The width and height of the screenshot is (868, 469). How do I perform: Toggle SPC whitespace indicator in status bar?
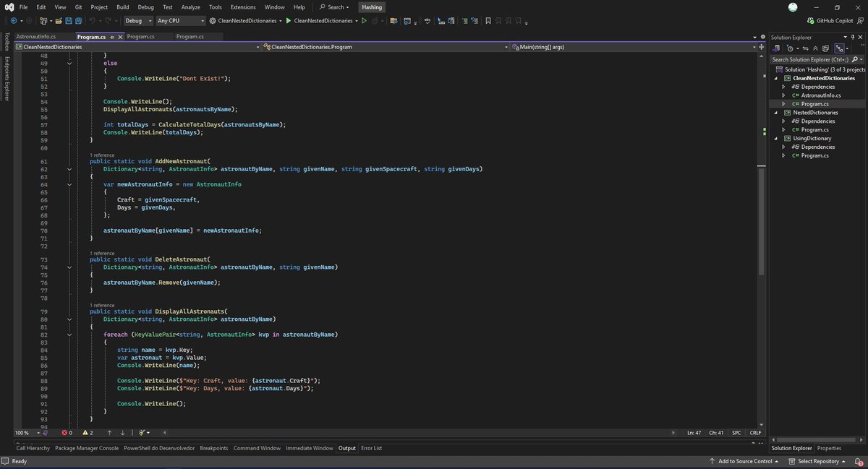click(736, 432)
